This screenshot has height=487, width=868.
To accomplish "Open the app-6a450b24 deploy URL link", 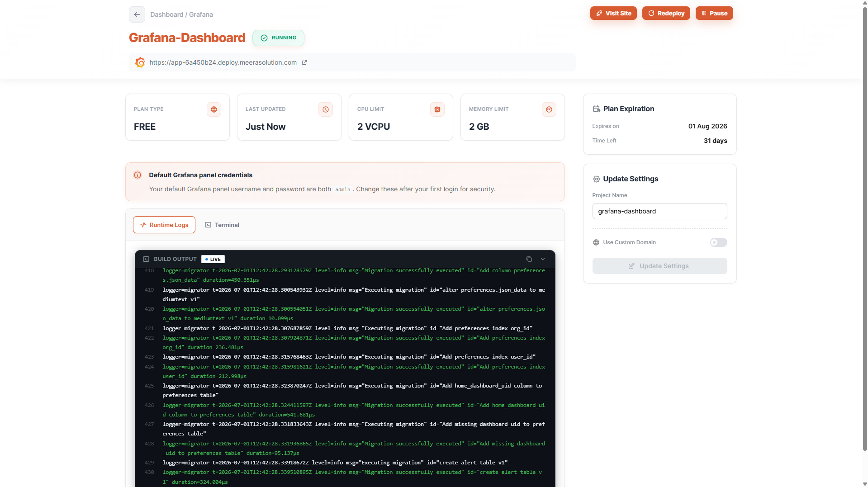I will 223,62.
